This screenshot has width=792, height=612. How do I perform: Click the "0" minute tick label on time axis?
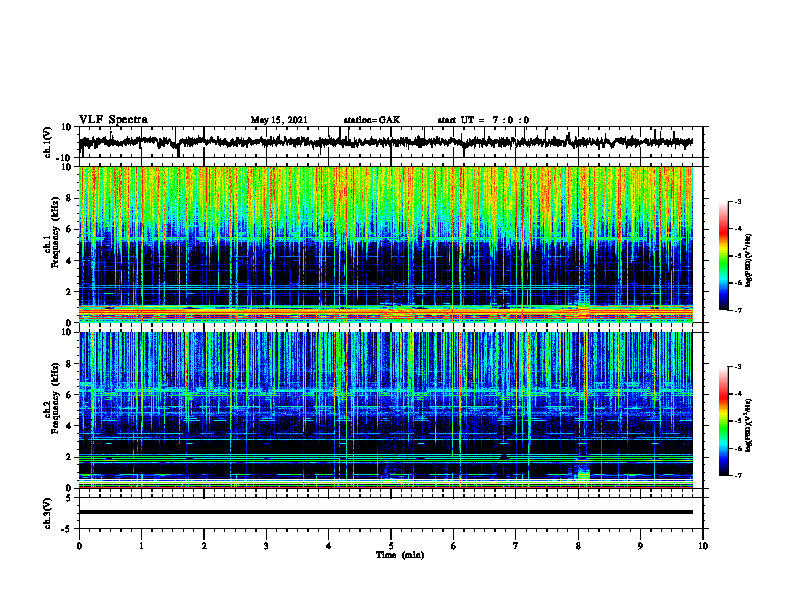(79, 546)
